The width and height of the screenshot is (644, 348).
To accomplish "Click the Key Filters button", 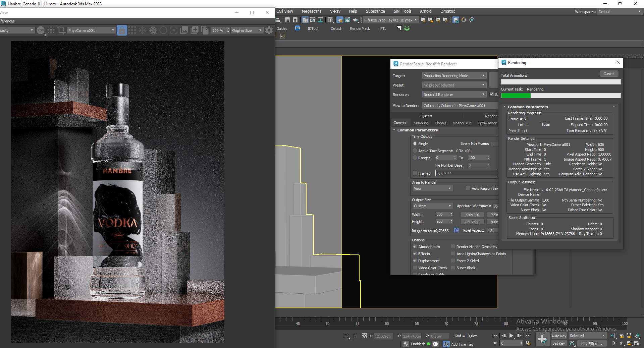I will pos(591,344).
